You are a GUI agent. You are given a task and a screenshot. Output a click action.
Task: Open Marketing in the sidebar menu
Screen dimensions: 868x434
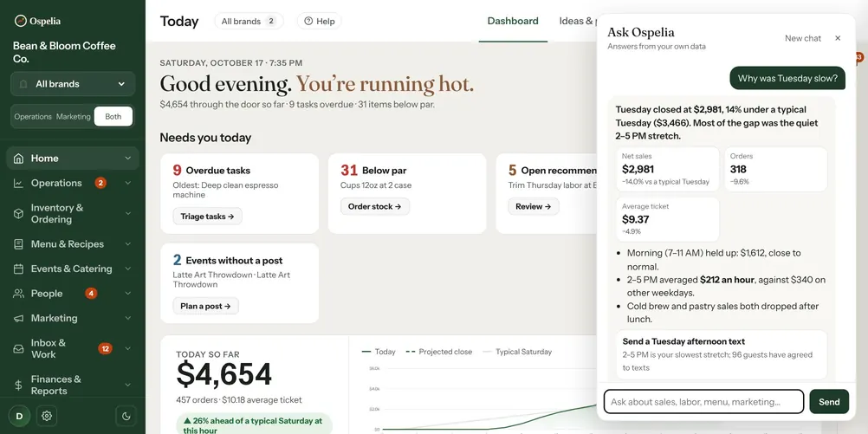[x=73, y=318]
